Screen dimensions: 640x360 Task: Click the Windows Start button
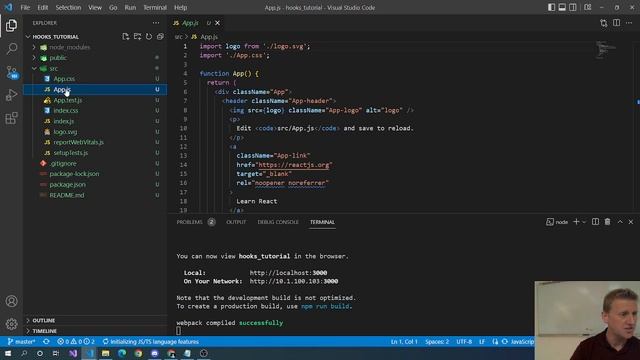pyautogui.click(x=8, y=353)
